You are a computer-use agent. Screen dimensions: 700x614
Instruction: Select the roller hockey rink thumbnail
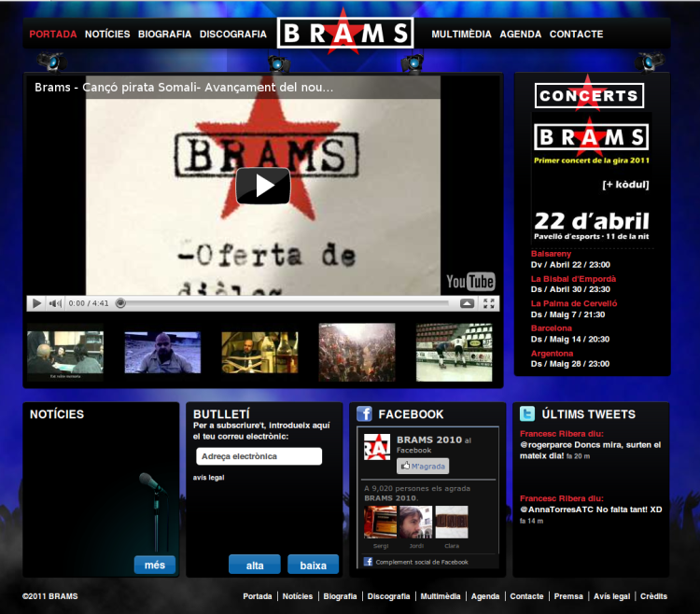[x=454, y=352]
